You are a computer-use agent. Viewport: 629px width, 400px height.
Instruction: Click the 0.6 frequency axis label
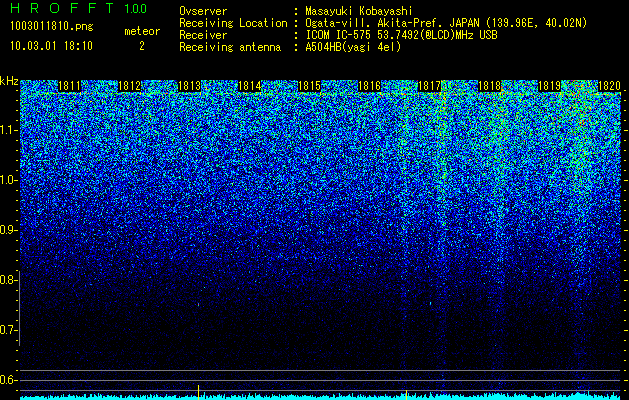coord(8,380)
